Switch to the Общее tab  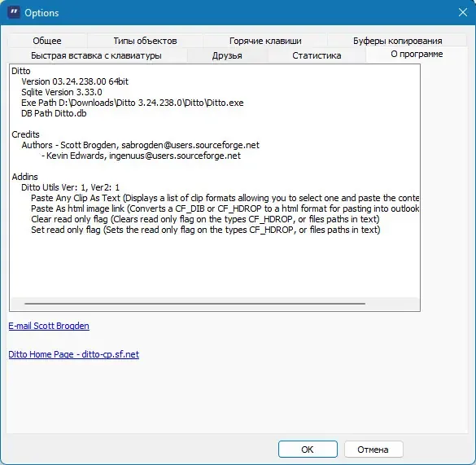coord(47,41)
